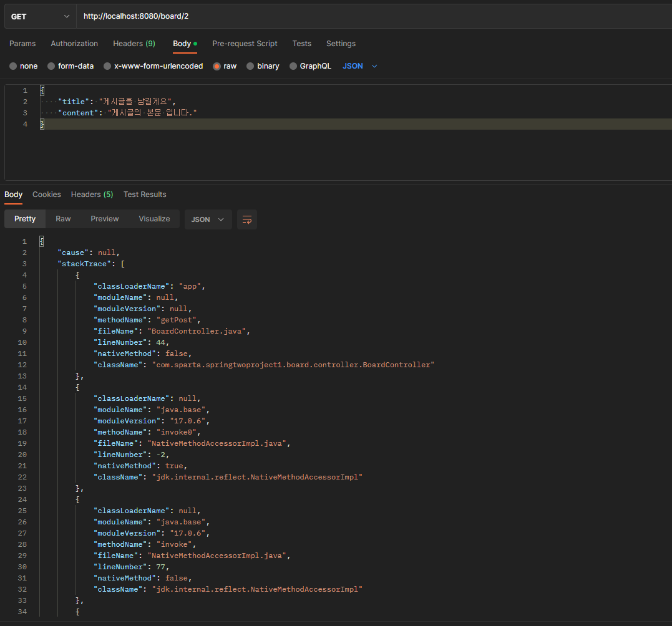Open the request body JSON type dropdown
Image resolution: width=672 pixels, height=626 pixels.
[x=360, y=66]
